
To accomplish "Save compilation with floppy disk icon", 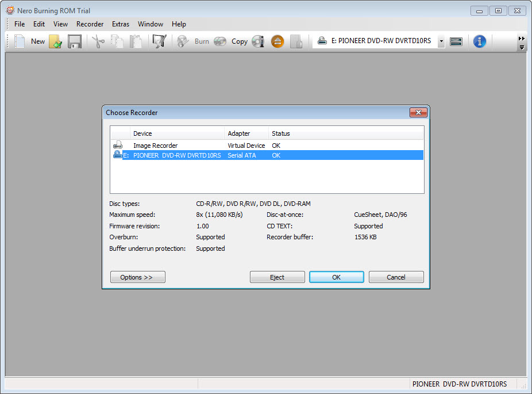I will [x=74, y=41].
